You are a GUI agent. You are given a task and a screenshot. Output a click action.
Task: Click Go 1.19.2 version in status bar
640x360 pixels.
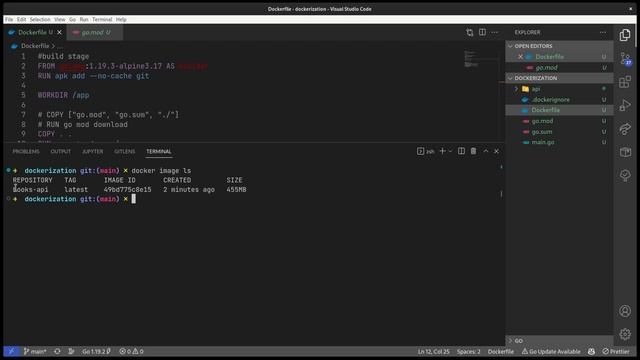pyautogui.click(x=96, y=351)
